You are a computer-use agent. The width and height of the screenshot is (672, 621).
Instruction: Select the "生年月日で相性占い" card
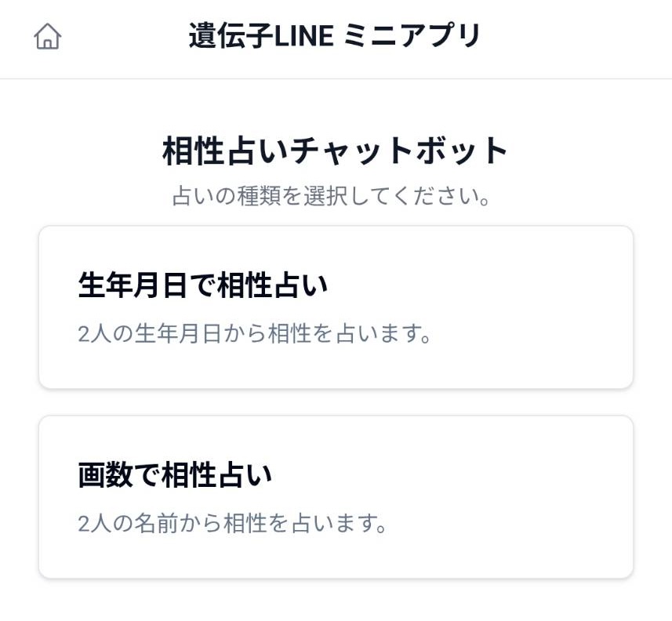[336, 307]
